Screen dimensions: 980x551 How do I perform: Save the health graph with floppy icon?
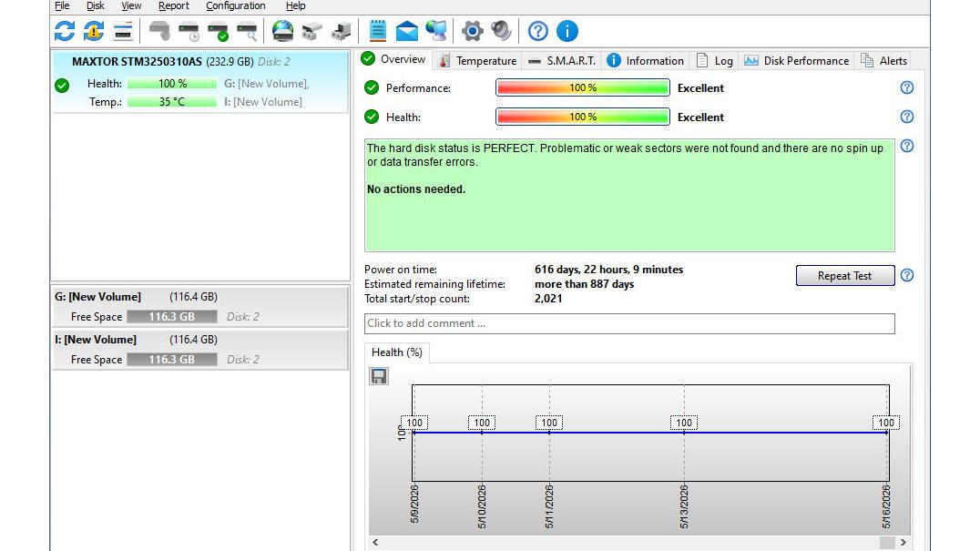(x=379, y=376)
